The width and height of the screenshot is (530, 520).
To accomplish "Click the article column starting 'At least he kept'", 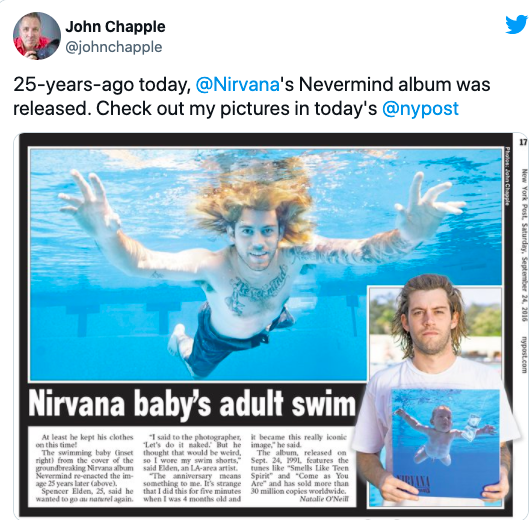I will coord(85,468).
